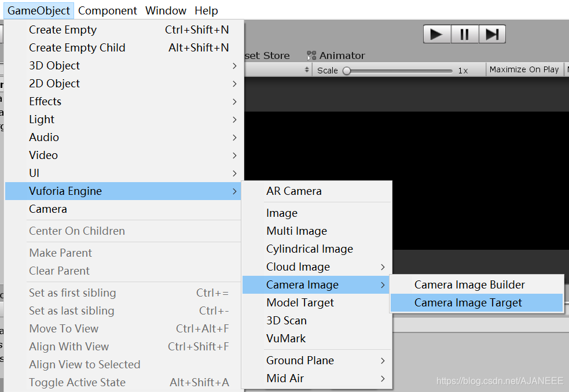Click the Animator tab icon

click(311, 56)
